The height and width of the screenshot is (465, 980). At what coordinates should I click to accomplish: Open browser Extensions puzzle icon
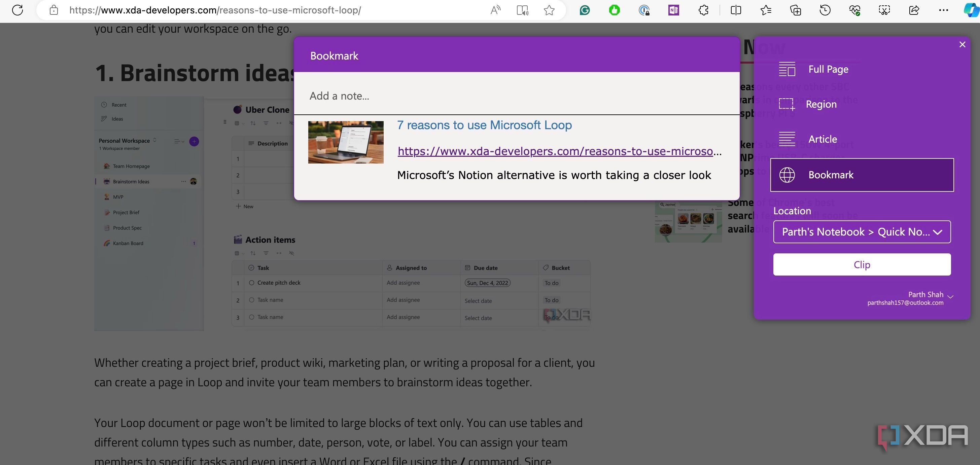703,10
